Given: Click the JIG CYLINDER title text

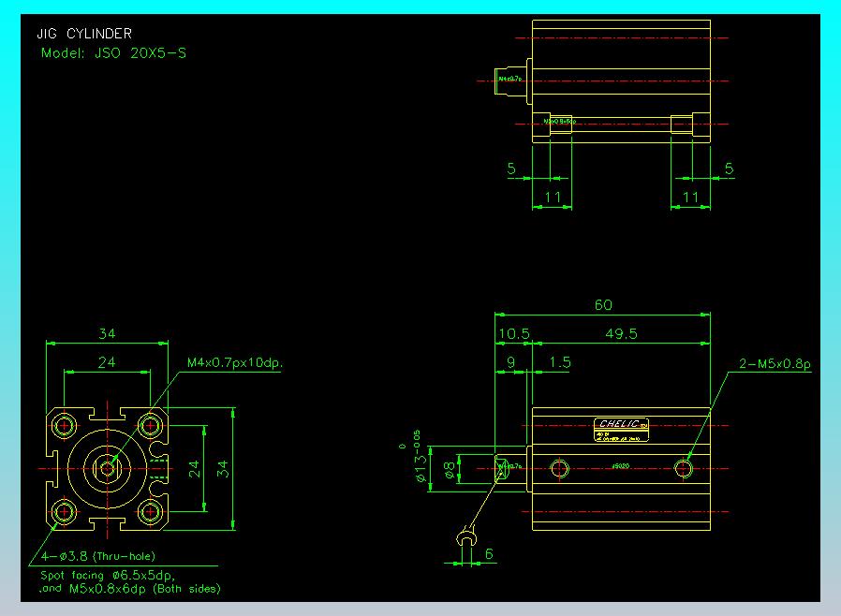Looking at the screenshot, I should tap(83, 35).
